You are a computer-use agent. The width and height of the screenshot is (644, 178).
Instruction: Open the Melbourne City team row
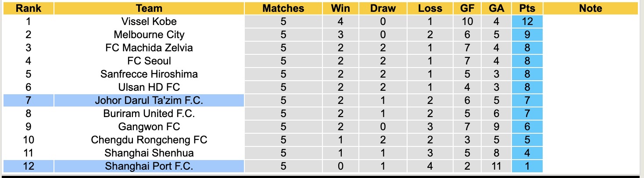149,35
